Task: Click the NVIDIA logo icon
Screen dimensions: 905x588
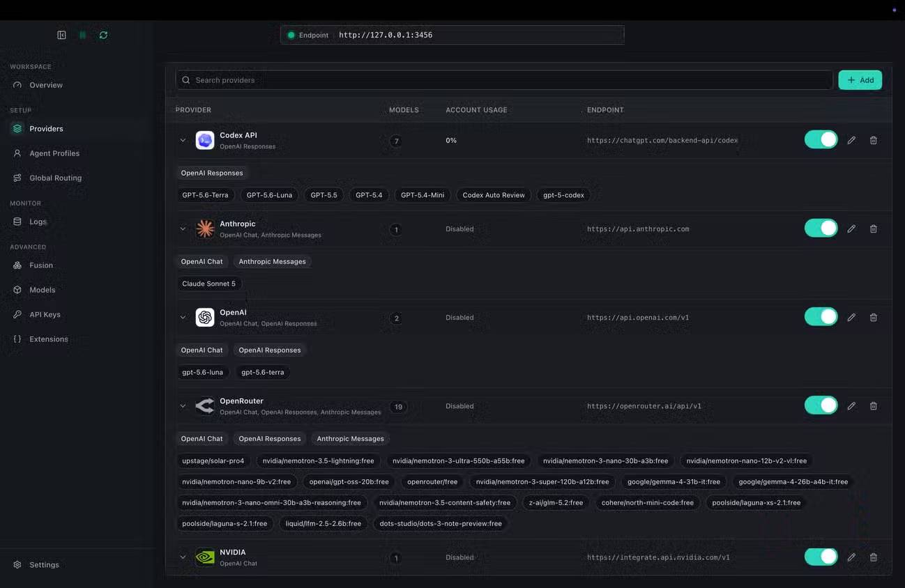Action: click(205, 557)
